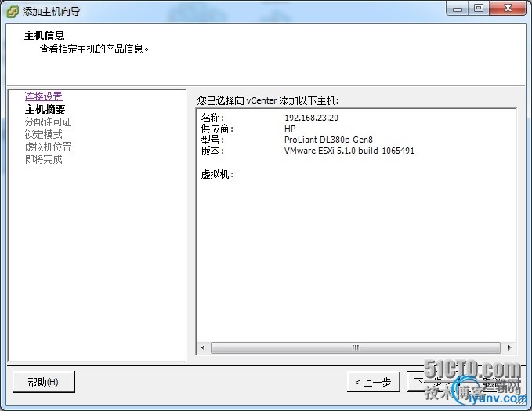Minimize the 添加主机向导 window
The height and width of the screenshot is (411, 532).
[458, 9]
